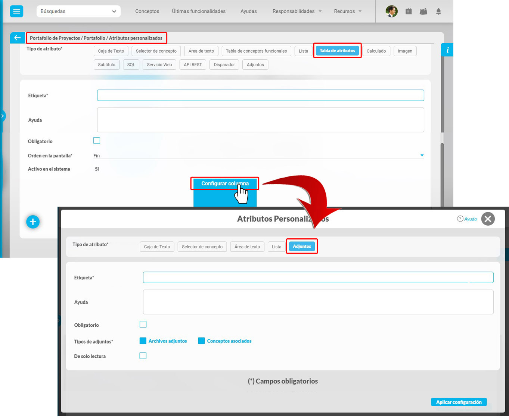Click the back arrow button
509x420 pixels.
point(17,38)
